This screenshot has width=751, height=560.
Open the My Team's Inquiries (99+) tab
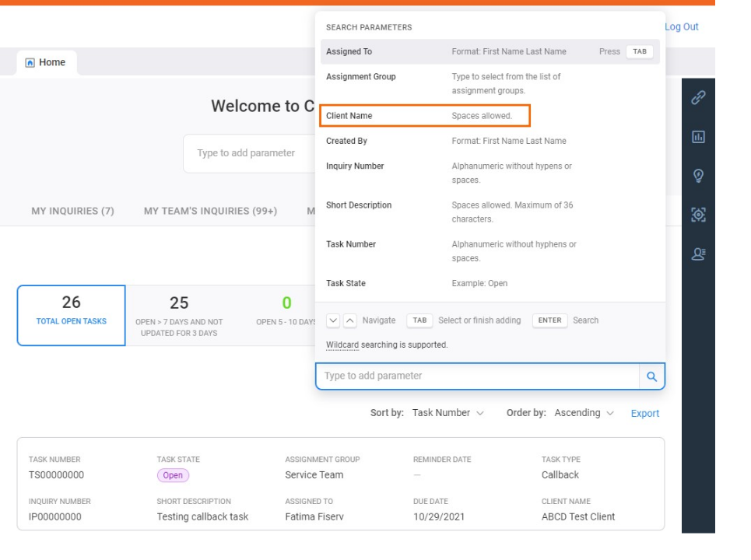pos(210,211)
